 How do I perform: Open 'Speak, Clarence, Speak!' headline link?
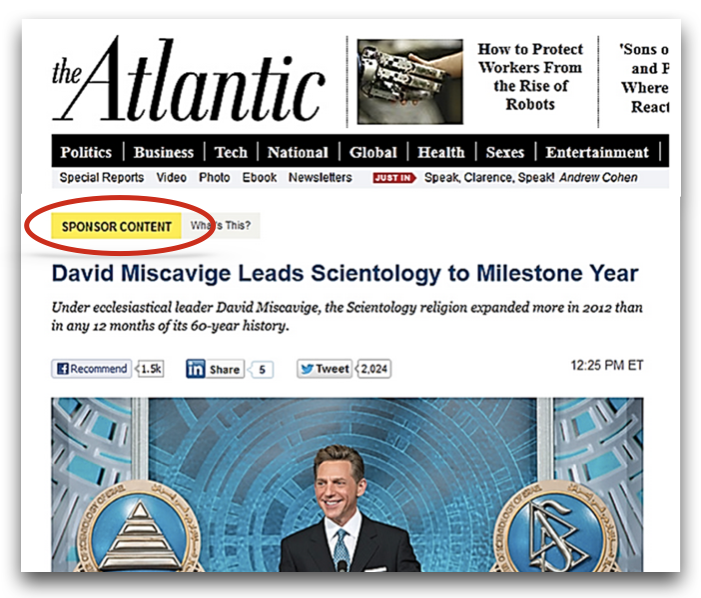click(489, 178)
